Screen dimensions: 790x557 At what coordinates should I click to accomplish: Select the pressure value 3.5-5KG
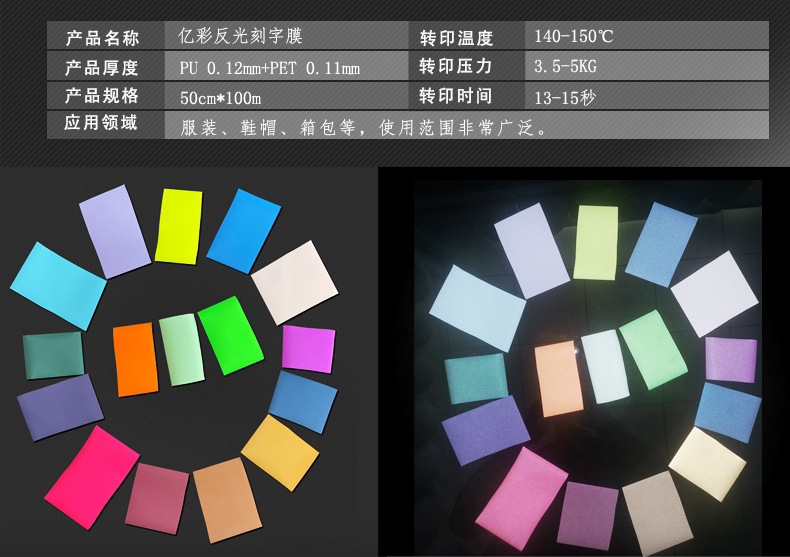565,66
